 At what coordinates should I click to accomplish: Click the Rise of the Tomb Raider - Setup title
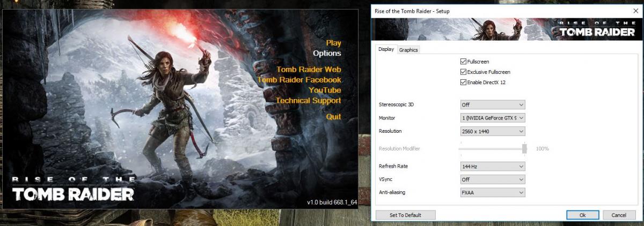pos(412,11)
